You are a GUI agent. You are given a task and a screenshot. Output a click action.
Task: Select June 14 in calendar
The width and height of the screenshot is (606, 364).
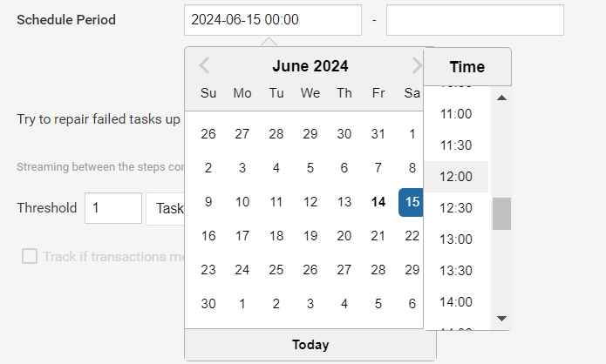(x=378, y=202)
